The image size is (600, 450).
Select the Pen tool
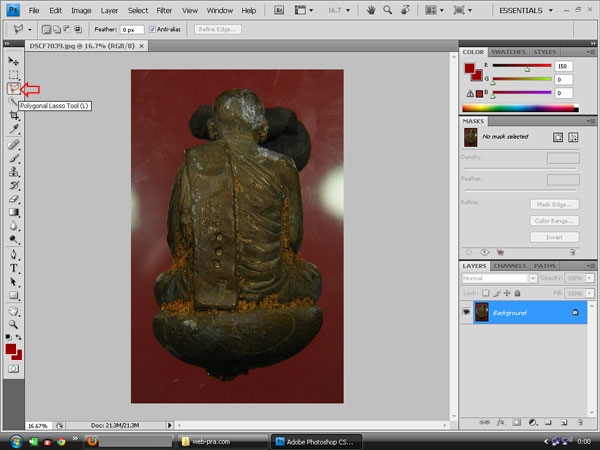[x=13, y=254]
